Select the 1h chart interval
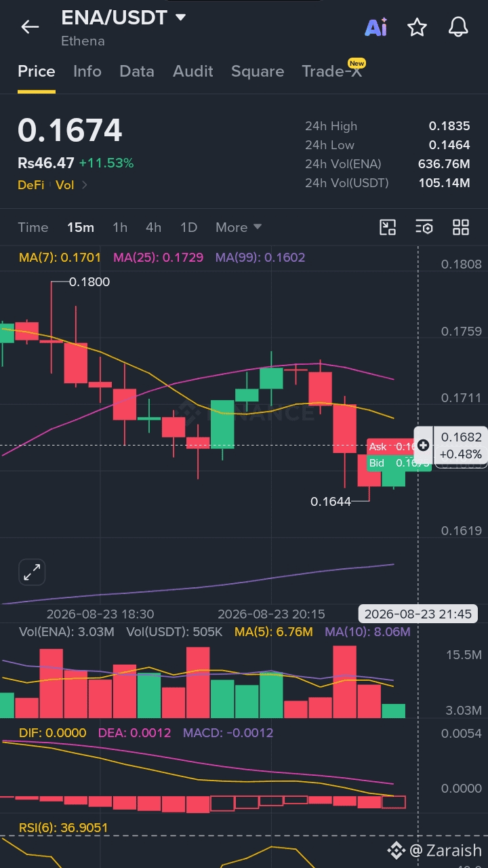Image resolution: width=488 pixels, height=868 pixels. 120,227
